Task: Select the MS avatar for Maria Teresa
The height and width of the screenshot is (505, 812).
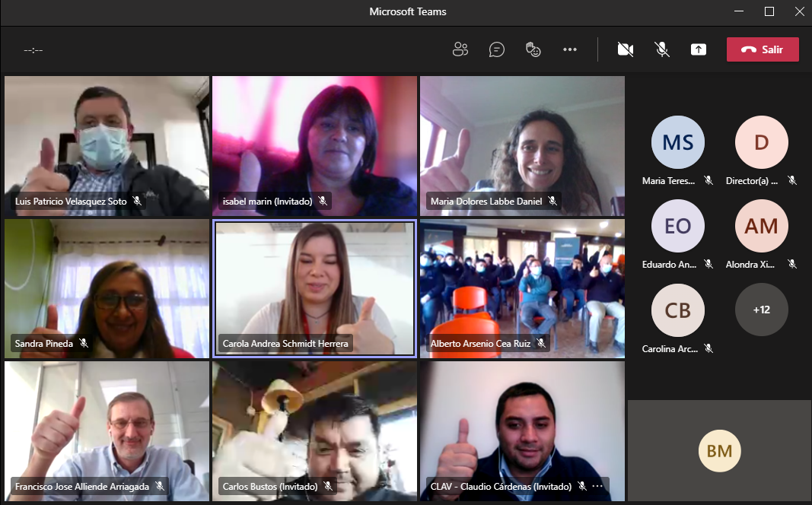Action: click(677, 142)
